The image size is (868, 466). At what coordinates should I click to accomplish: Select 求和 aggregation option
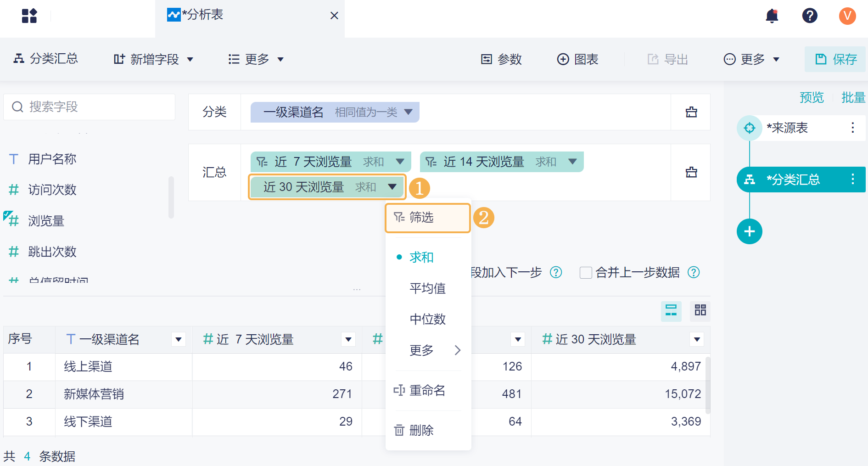point(421,257)
